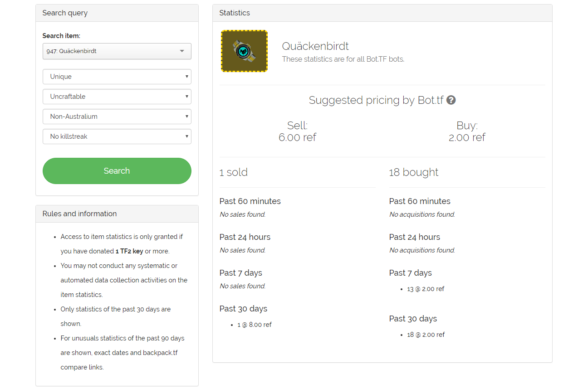Viewport: 588px width, 389px height.
Task: Open the Search item combo box arrow
Action: pos(182,51)
